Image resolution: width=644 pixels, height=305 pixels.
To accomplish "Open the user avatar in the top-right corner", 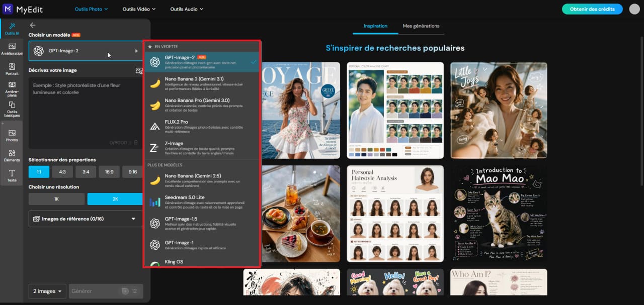I will point(634,9).
